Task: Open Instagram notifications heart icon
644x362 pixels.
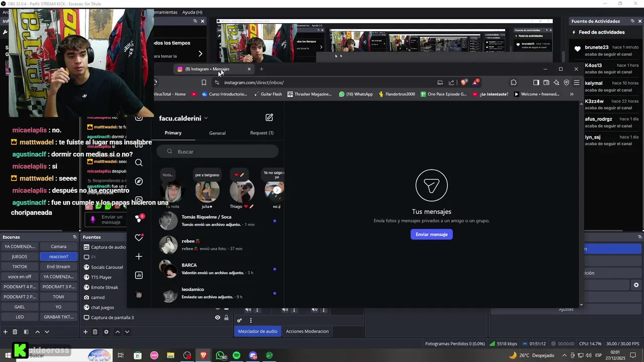Action: click(x=139, y=237)
